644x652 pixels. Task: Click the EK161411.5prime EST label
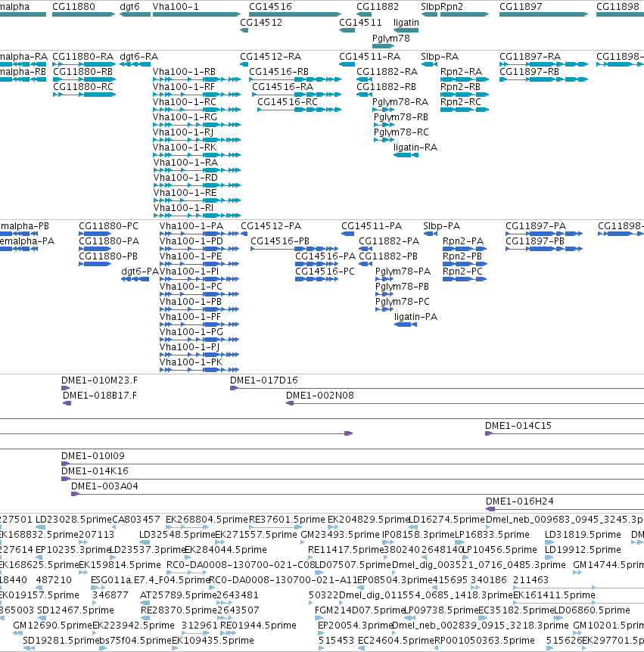[554, 595]
